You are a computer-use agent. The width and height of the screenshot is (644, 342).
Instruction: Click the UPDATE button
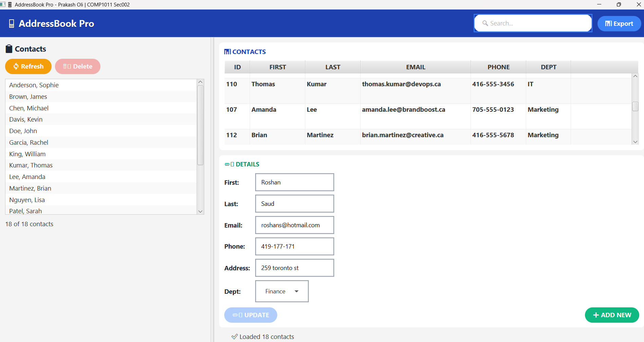[x=250, y=315]
